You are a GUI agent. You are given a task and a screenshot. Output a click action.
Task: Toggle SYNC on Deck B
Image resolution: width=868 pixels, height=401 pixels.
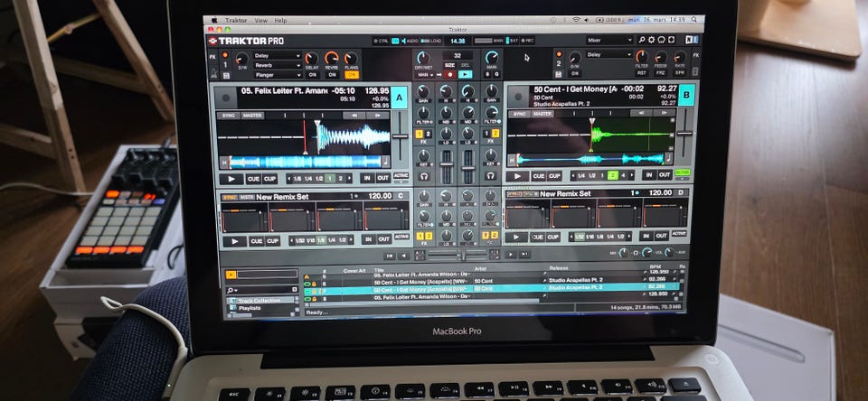tap(519, 114)
